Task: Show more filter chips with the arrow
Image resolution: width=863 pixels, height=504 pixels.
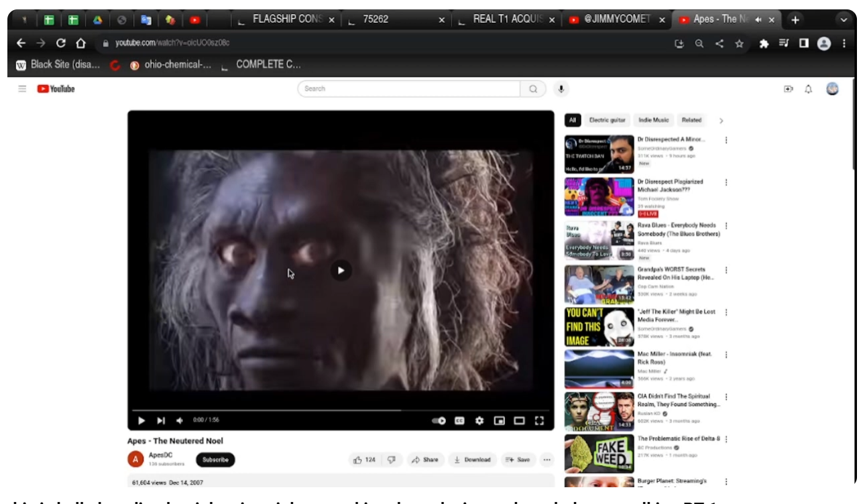Action: coord(721,121)
